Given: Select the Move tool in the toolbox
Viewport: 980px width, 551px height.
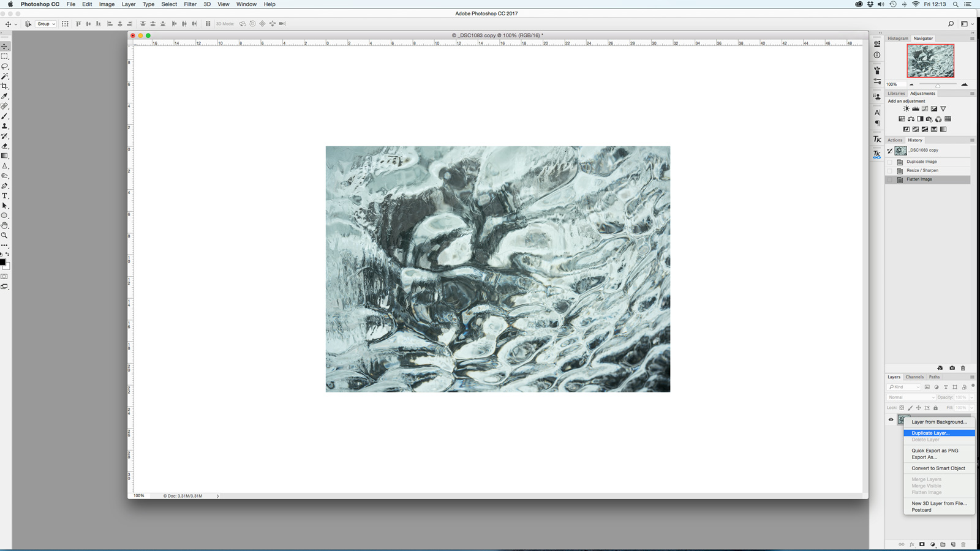Looking at the screenshot, I should tap(4, 47).
